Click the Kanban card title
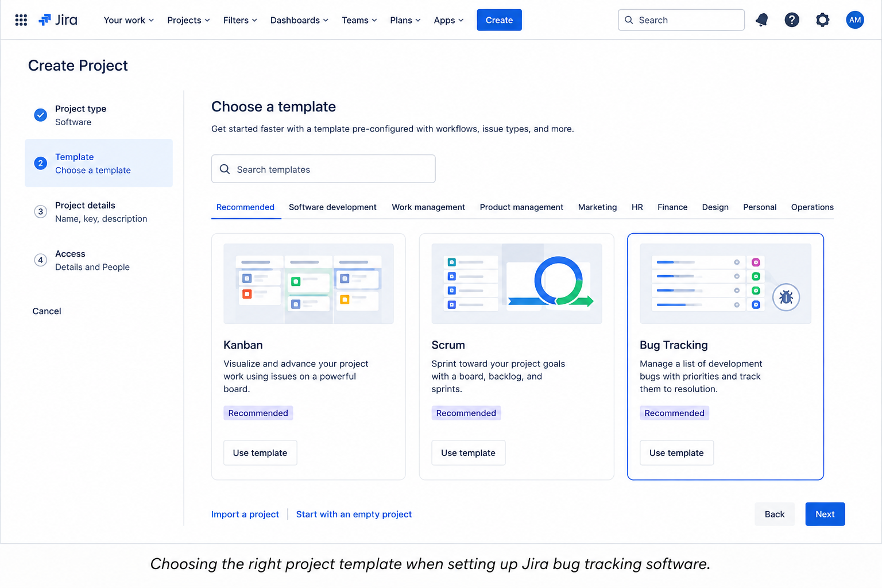The image size is (882, 588). [x=243, y=345]
